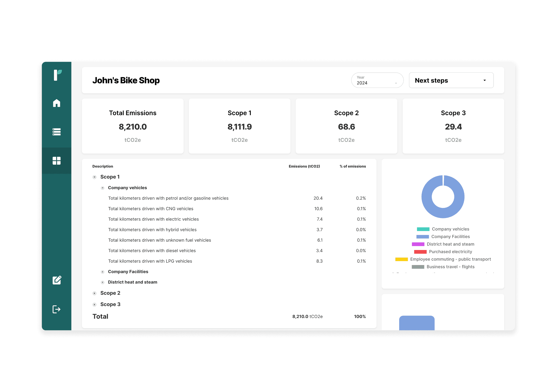Open the Next steps dropdown
This screenshot has width=558, height=392.
point(451,80)
